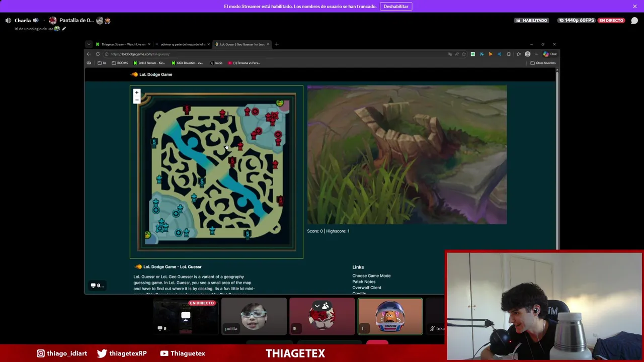This screenshot has width=644, height=362.
Task: Click the teka muted participant tile
Action: point(436,316)
